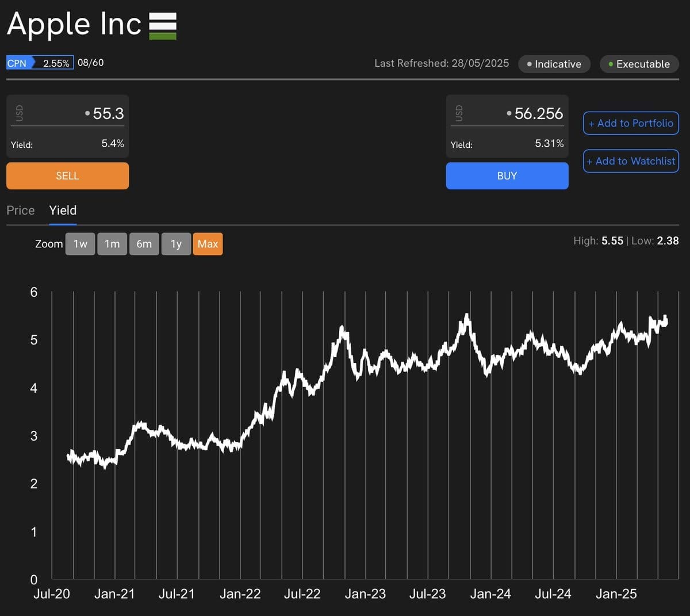Set chart zoom to 1w

80,244
